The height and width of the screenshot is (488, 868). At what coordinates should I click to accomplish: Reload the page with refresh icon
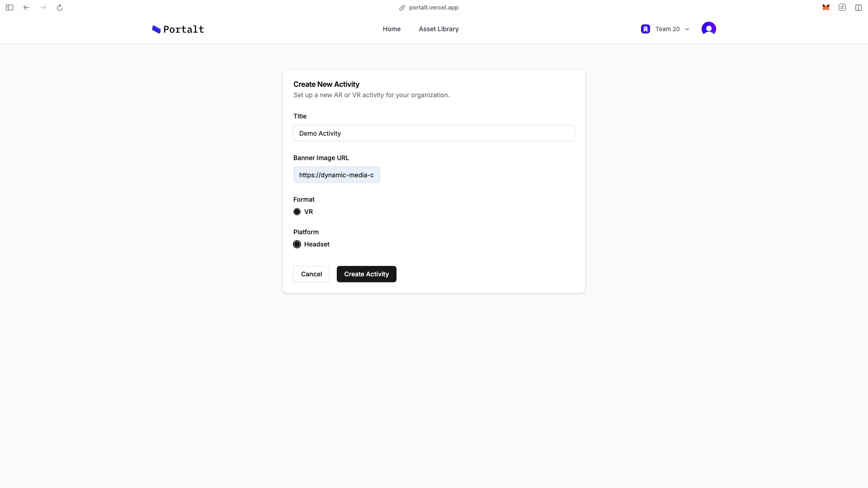coord(60,8)
